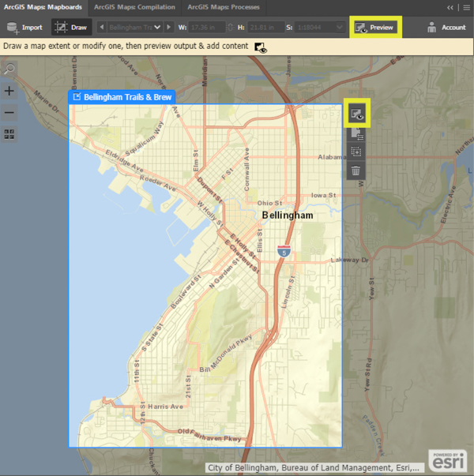Toggle the Draw mapboard tool
474x476 pixels.
(x=71, y=27)
